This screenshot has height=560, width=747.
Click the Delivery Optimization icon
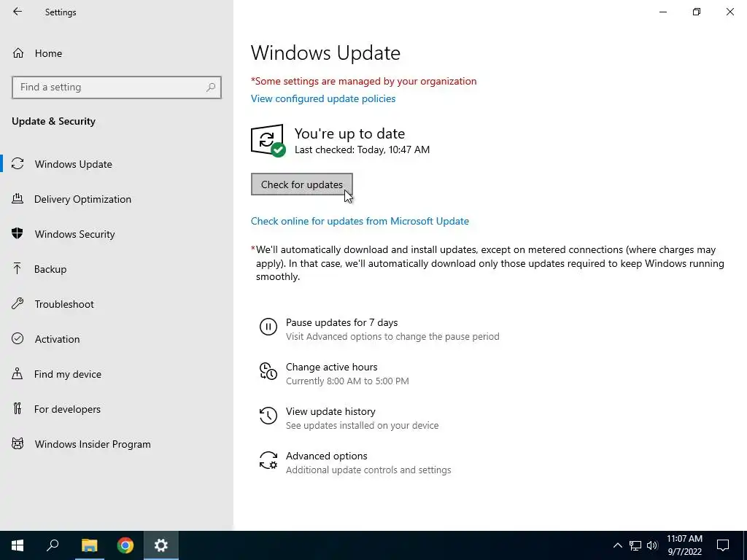coord(18,198)
